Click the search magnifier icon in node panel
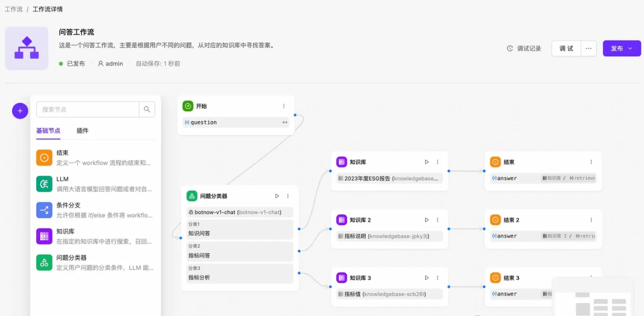The image size is (644, 316). coord(147,109)
